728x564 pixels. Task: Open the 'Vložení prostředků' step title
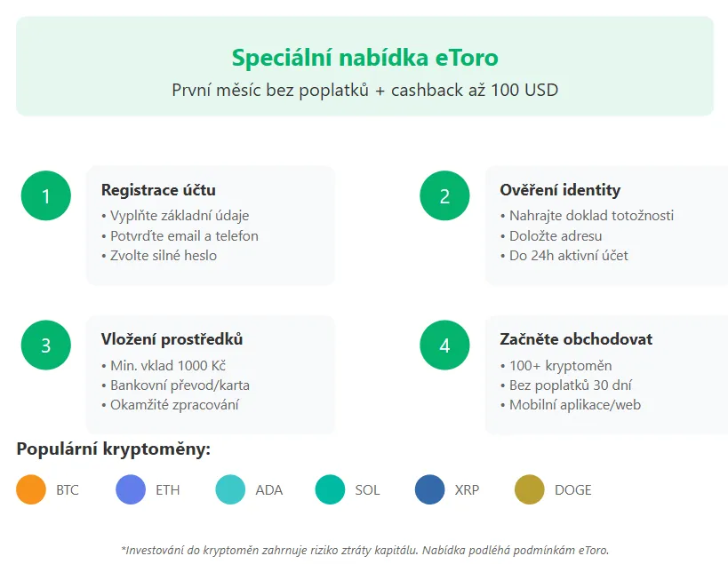click(172, 339)
